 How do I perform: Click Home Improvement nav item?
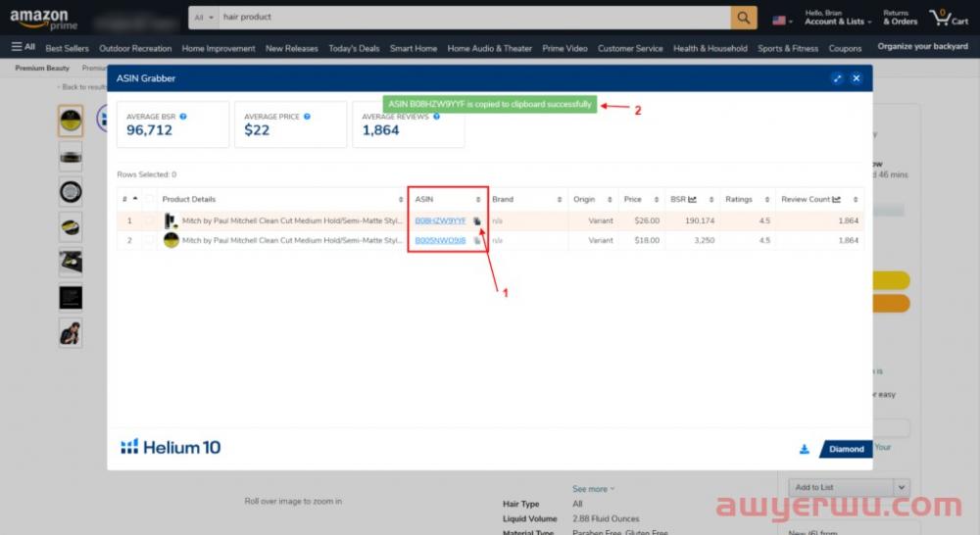click(x=219, y=48)
